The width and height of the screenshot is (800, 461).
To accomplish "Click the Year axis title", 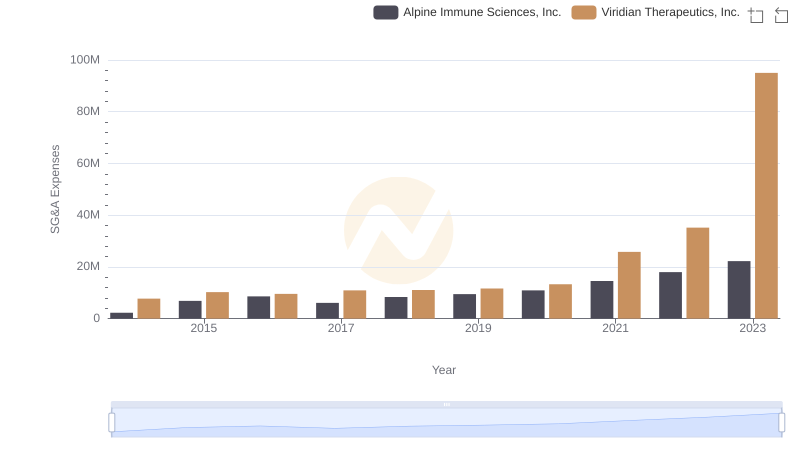I will [x=444, y=370].
